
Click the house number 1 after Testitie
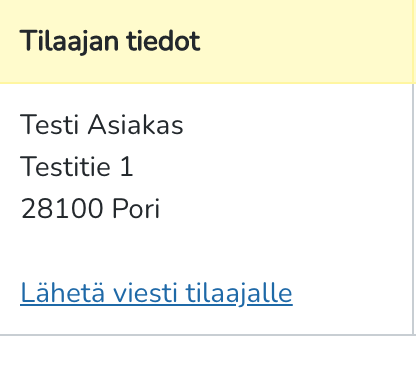tap(127, 166)
